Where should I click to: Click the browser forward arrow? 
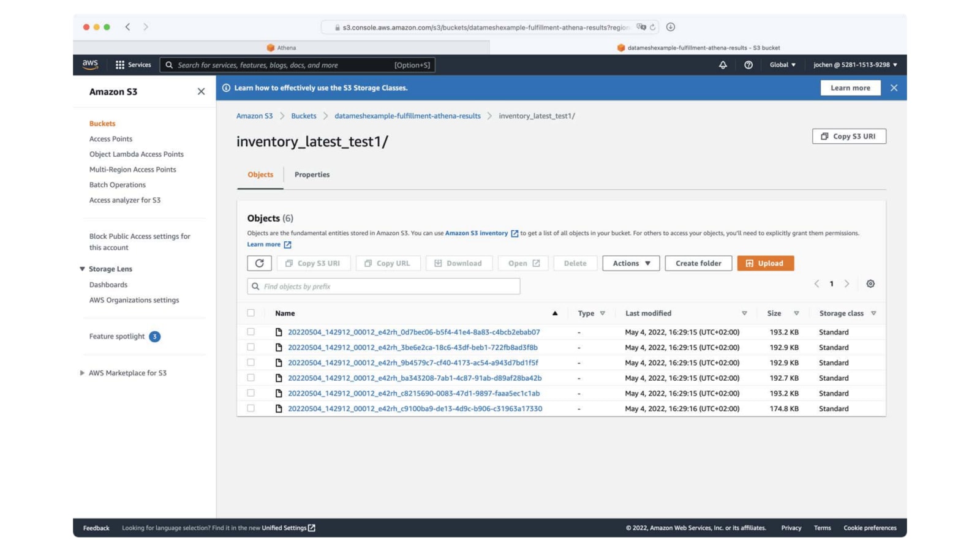[145, 27]
